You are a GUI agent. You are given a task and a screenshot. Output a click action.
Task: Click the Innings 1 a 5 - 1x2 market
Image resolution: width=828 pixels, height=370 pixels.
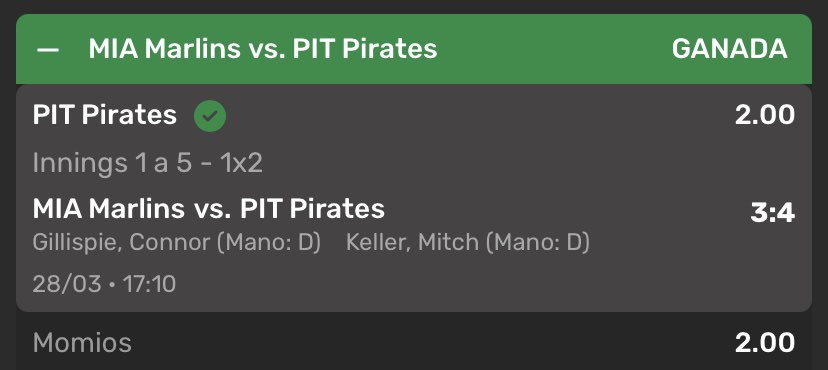(147, 163)
